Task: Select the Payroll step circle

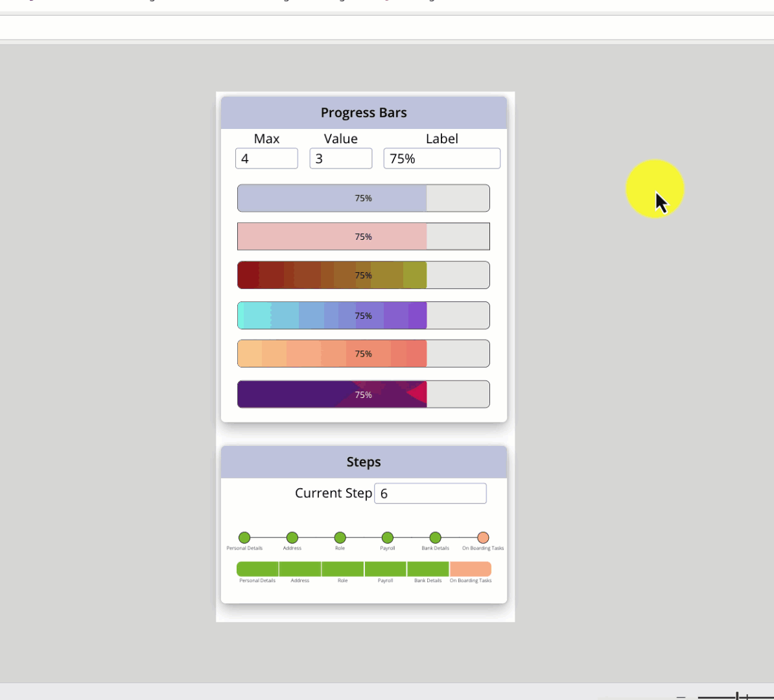Action: tap(388, 537)
